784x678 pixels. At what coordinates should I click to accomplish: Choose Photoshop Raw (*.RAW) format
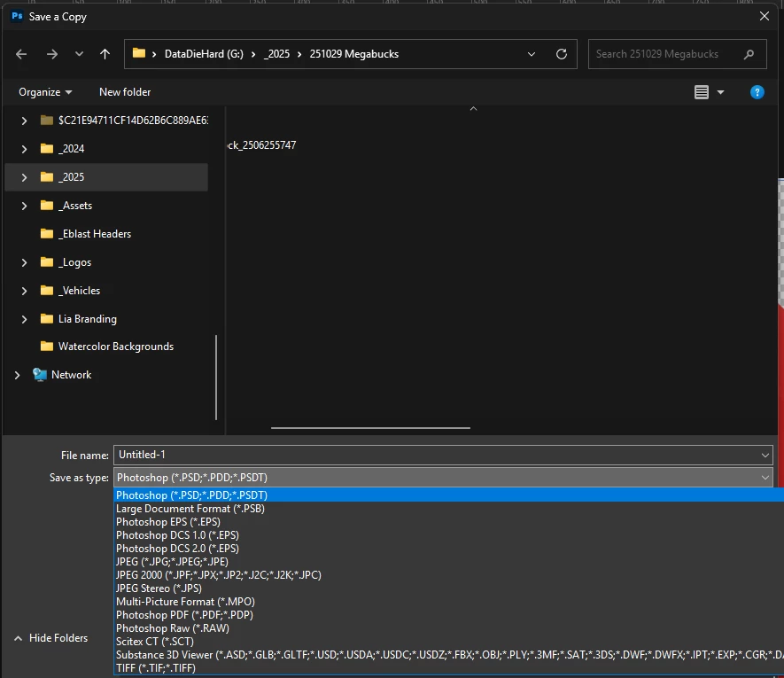448,628
